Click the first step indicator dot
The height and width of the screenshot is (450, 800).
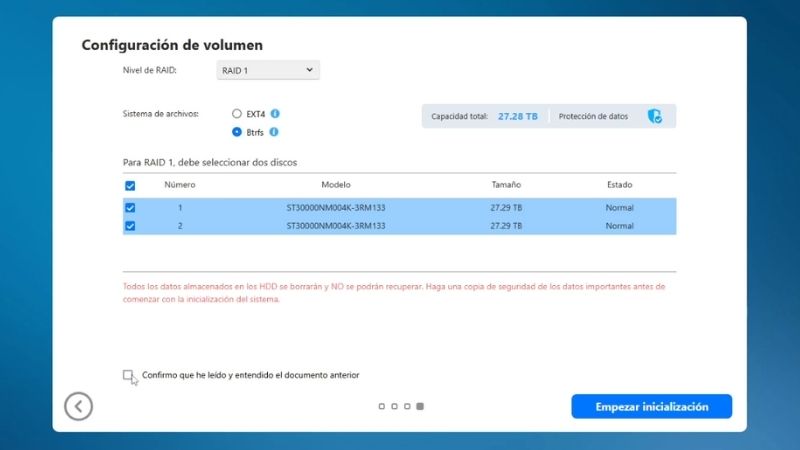(382, 407)
